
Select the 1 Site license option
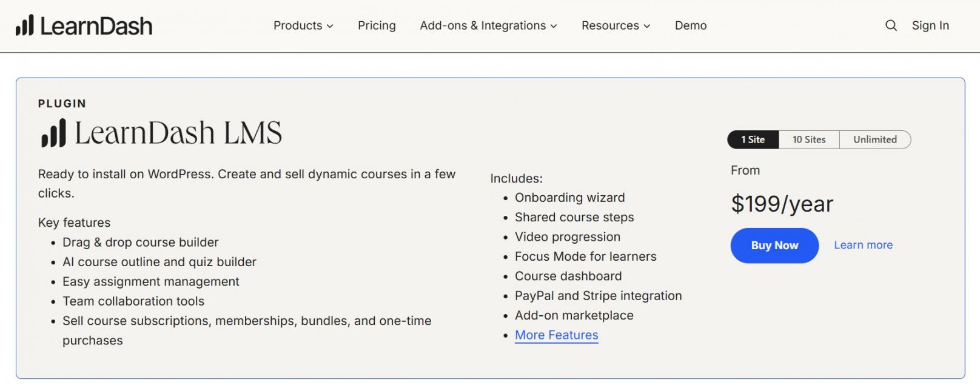[753, 139]
